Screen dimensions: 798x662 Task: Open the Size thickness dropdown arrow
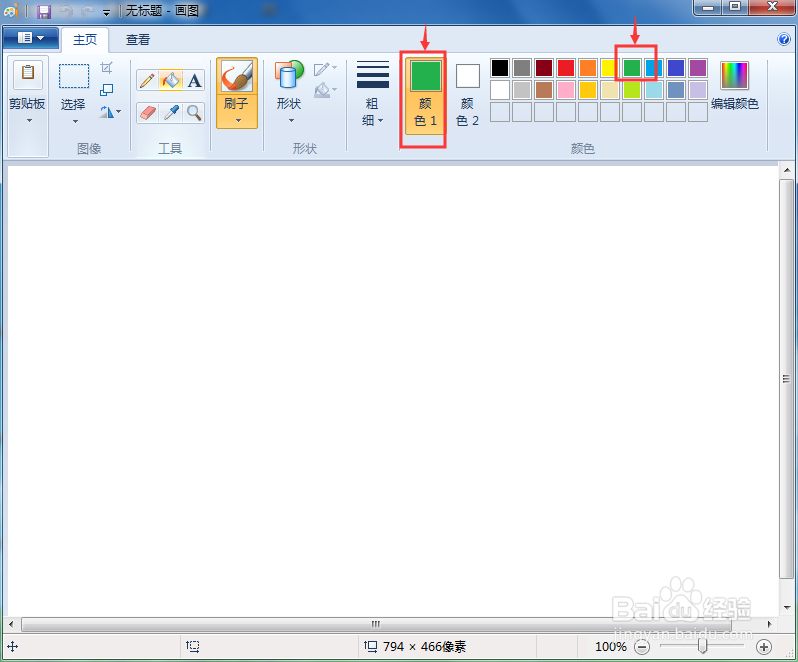point(381,121)
